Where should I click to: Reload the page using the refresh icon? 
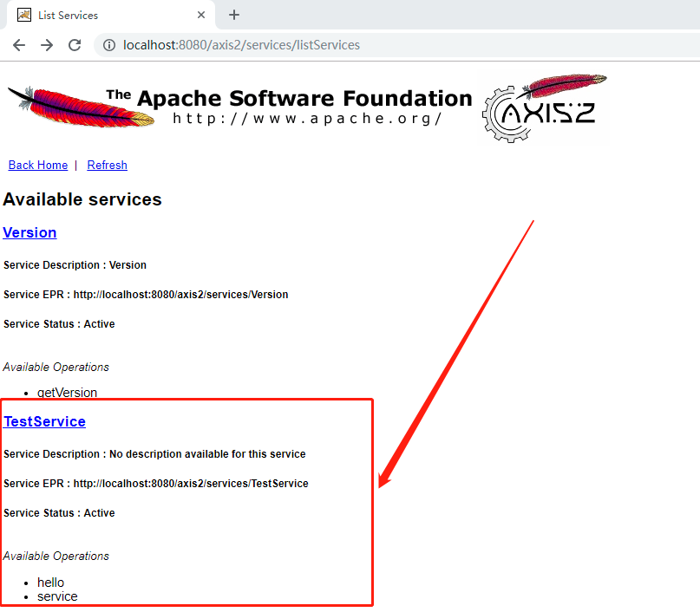(75, 45)
